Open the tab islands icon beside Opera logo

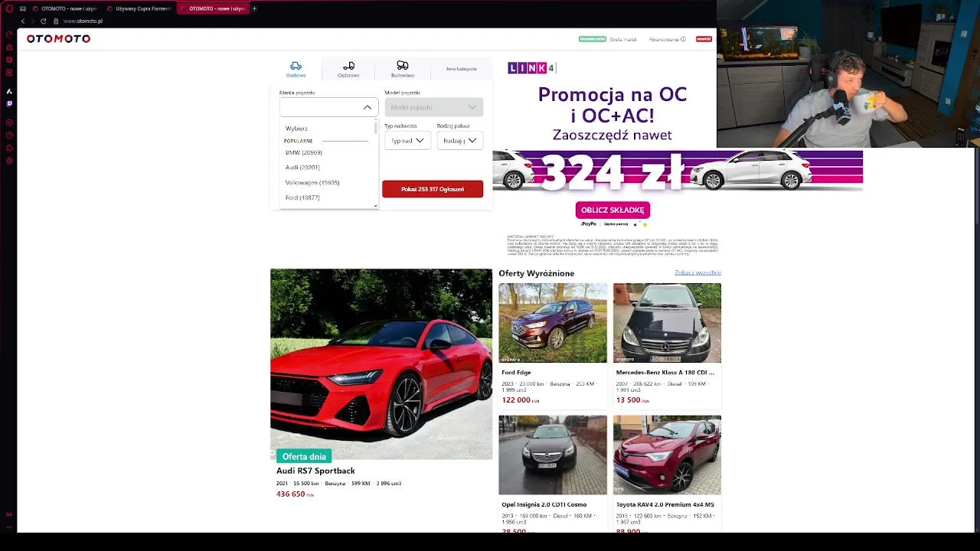tap(23, 8)
